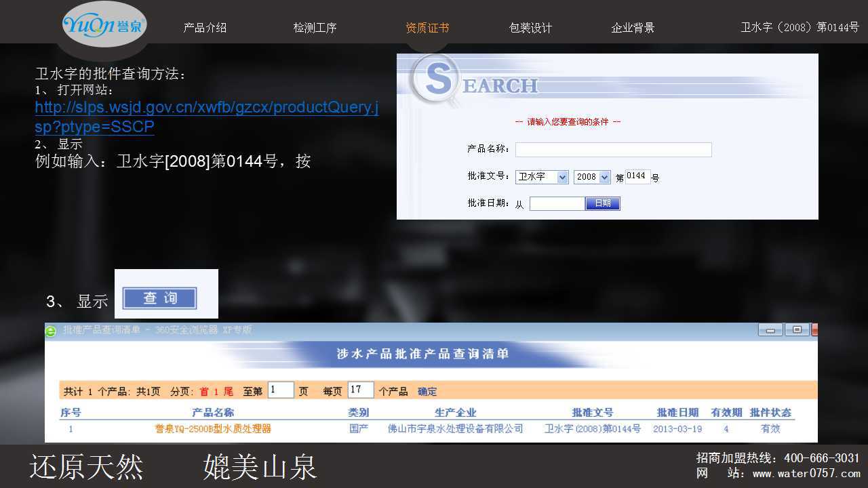868x488 pixels.
Task: Switch to the 检测工序 tab
Action: tap(315, 28)
